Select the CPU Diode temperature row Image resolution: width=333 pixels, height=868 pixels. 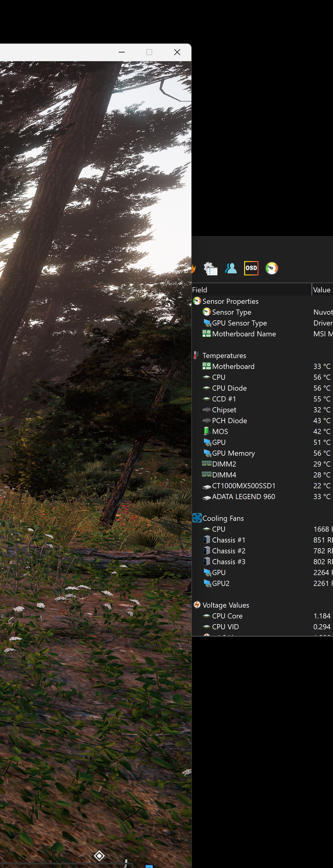[x=262, y=388]
